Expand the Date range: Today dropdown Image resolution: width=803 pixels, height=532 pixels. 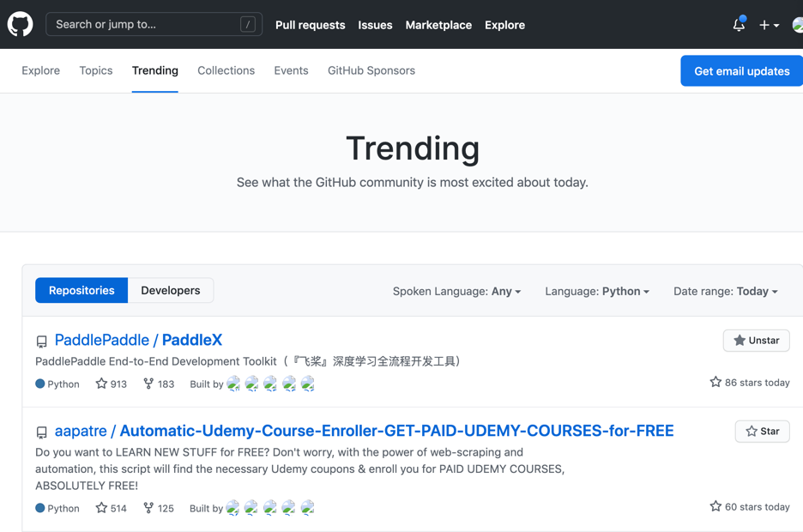726,292
